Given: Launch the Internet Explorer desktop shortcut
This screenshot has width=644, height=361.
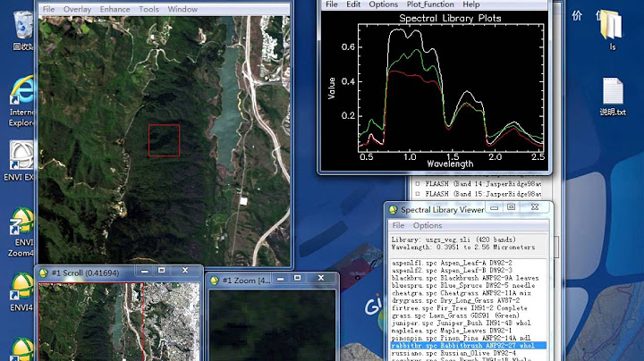Looking at the screenshot, I should [22, 90].
